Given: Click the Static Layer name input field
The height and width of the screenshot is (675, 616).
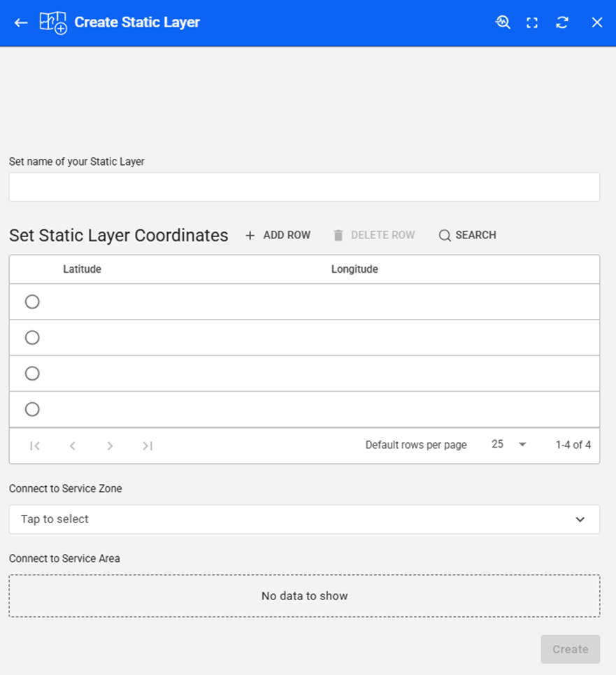Looking at the screenshot, I should 304,187.
